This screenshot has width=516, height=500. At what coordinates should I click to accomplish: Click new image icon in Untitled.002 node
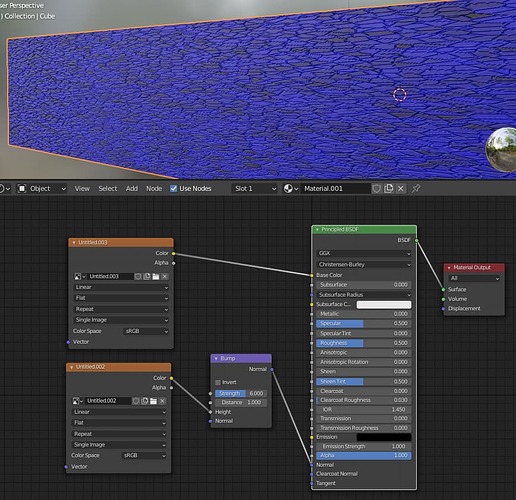[144, 401]
